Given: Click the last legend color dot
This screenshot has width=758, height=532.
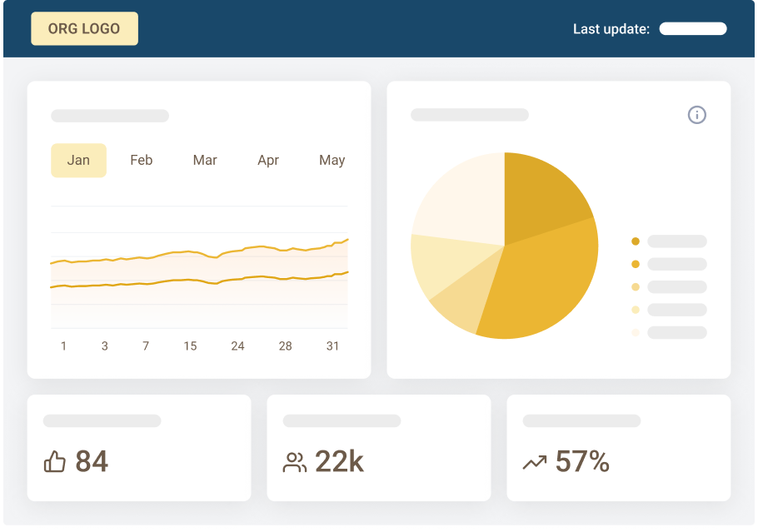Looking at the screenshot, I should (x=636, y=332).
